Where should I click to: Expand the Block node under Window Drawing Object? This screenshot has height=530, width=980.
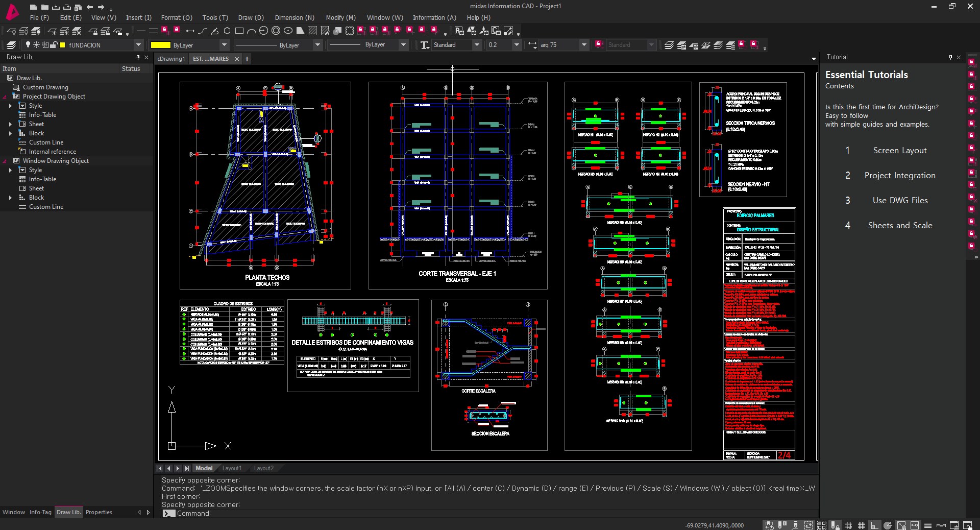point(10,198)
